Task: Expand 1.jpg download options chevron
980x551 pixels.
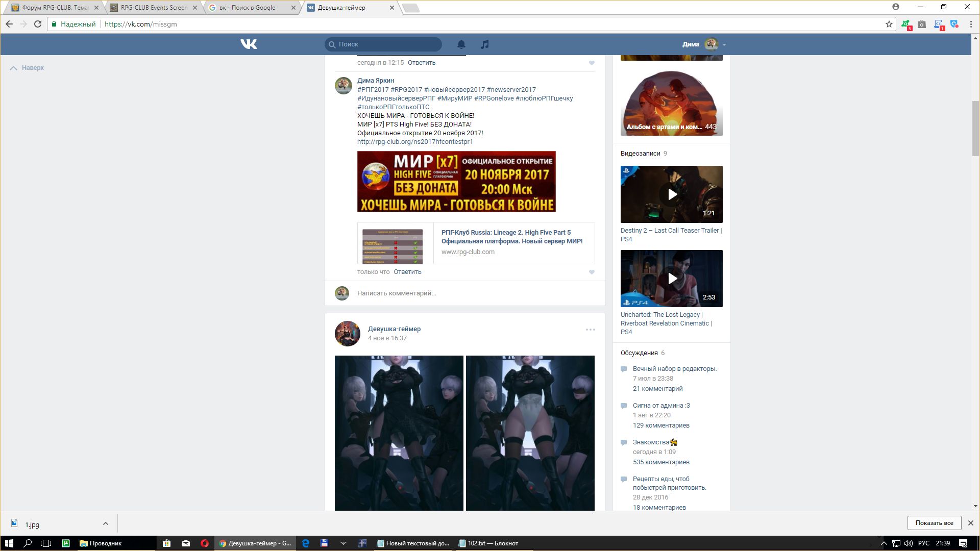Action: coord(105,523)
